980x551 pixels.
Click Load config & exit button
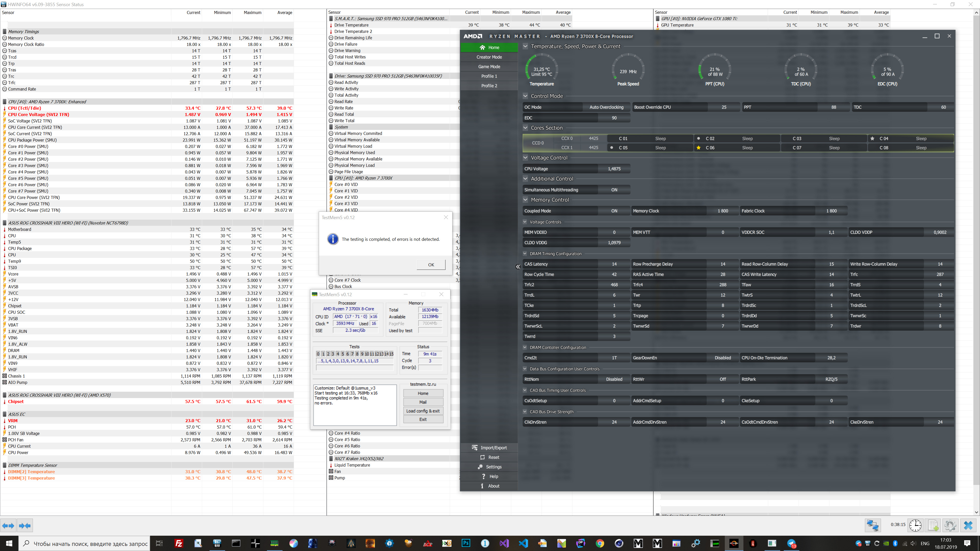pos(423,411)
